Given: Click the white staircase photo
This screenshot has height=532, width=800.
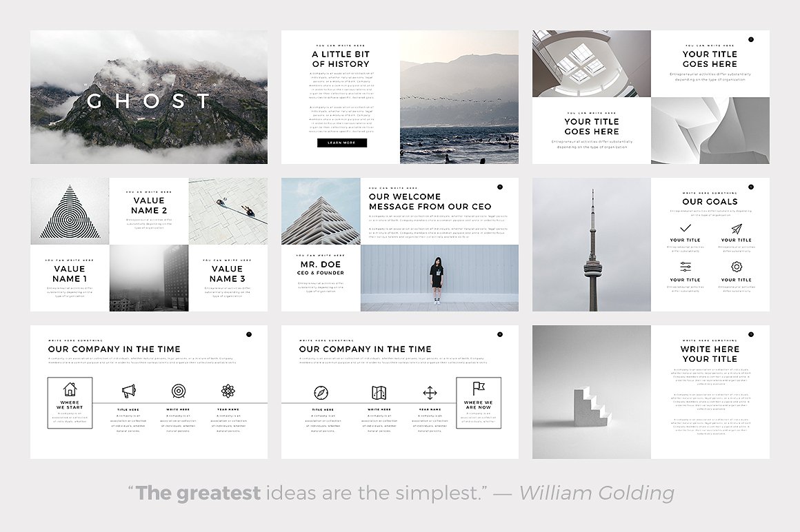Looking at the screenshot, I should 592,392.
